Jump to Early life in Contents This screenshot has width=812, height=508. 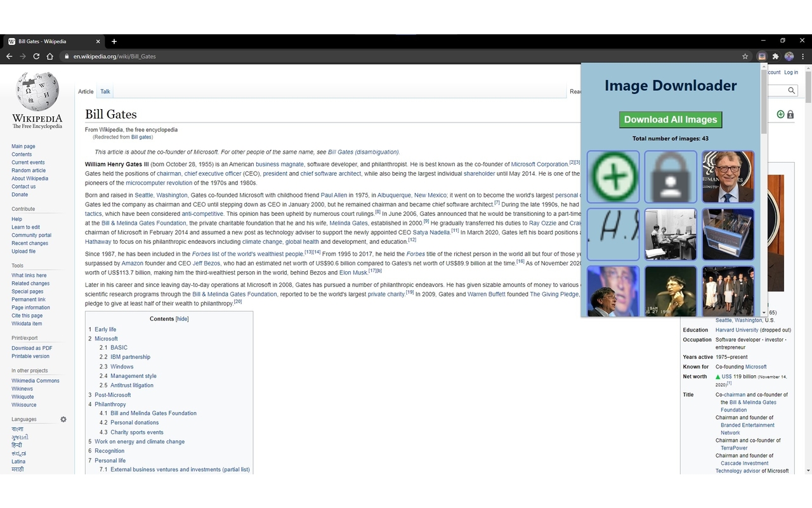(105, 330)
